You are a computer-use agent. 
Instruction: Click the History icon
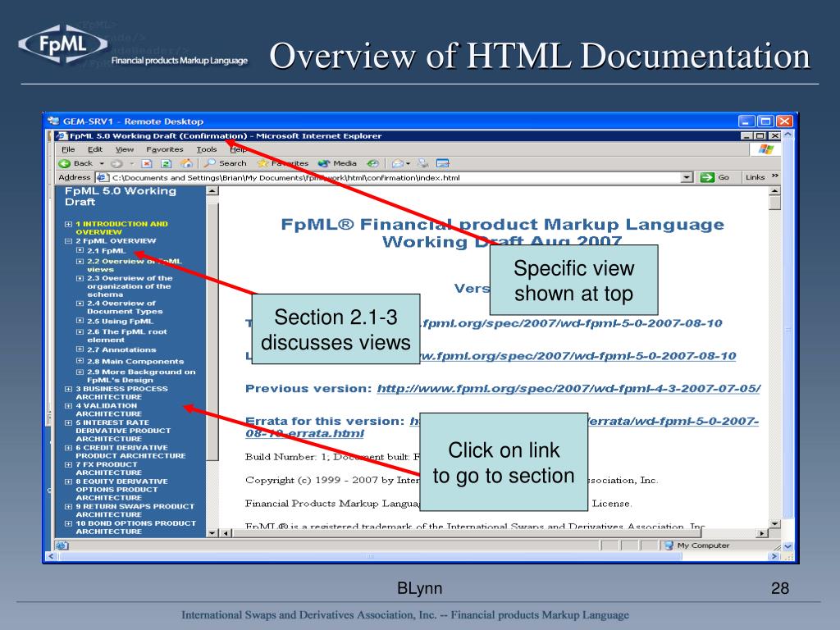tap(373, 163)
